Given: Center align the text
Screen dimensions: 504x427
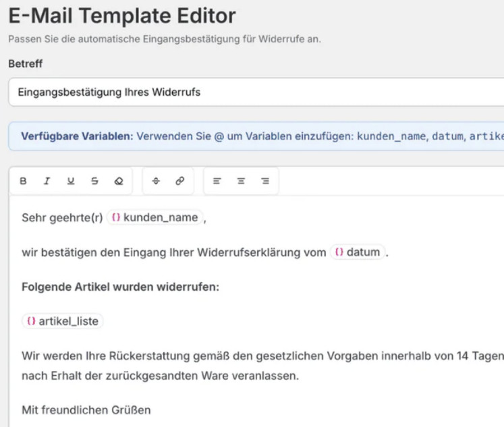Looking at the screenshot, I should [x=241, y=181].
